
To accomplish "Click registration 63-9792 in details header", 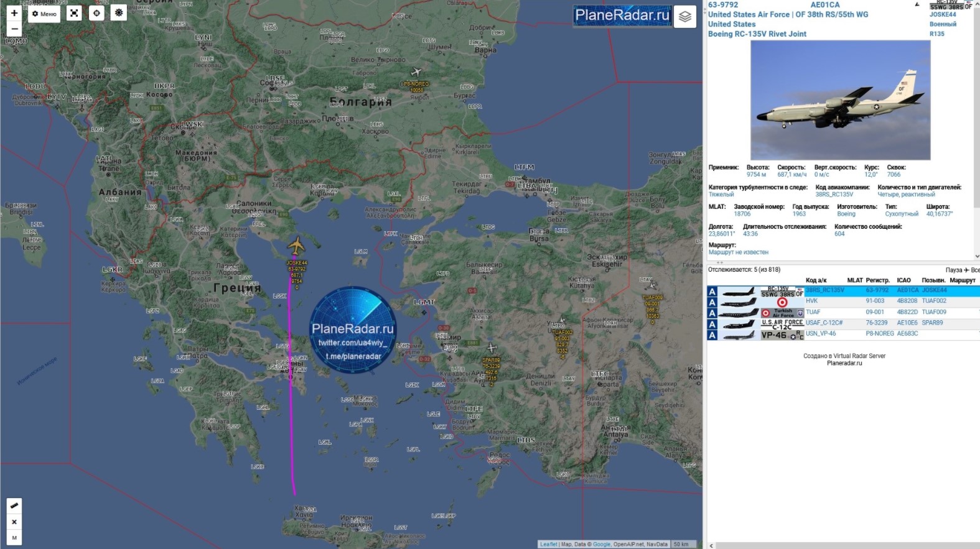I will pyautogui.click(x=723, y=5).
